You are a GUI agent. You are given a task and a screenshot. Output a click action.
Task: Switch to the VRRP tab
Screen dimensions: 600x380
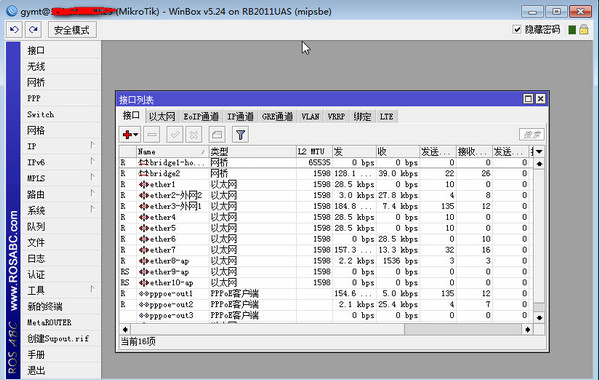point(336,117)
